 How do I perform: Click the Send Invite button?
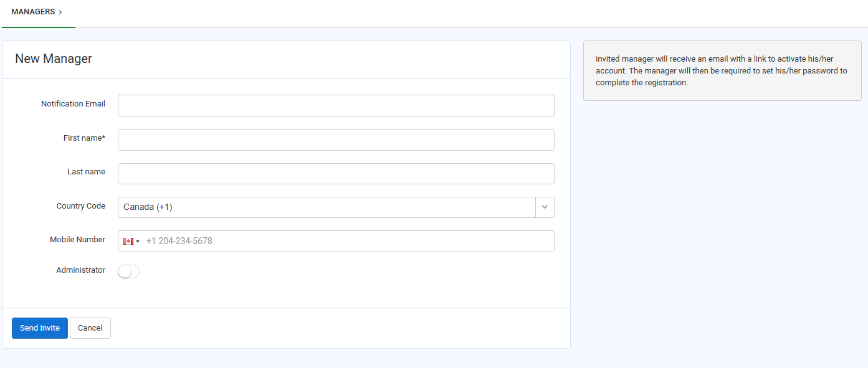pos(40,328)
